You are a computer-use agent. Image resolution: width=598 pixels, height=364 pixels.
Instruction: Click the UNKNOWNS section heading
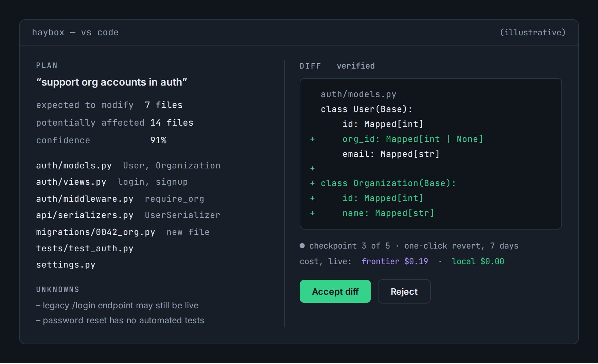58,290
